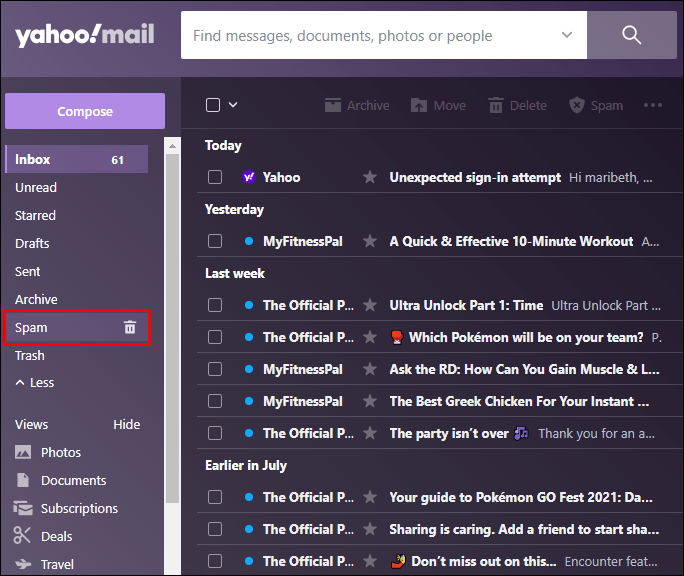Viewport: 684px width, 576px height.
Task: Toggle the select-all messages checkbox
Action: (x=213, y=105)
